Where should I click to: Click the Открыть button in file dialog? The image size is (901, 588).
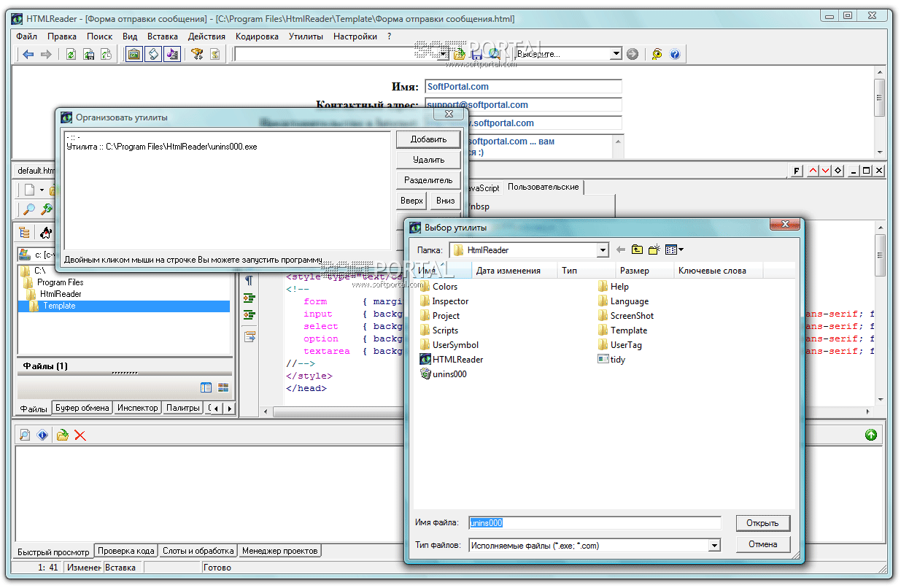762,523
